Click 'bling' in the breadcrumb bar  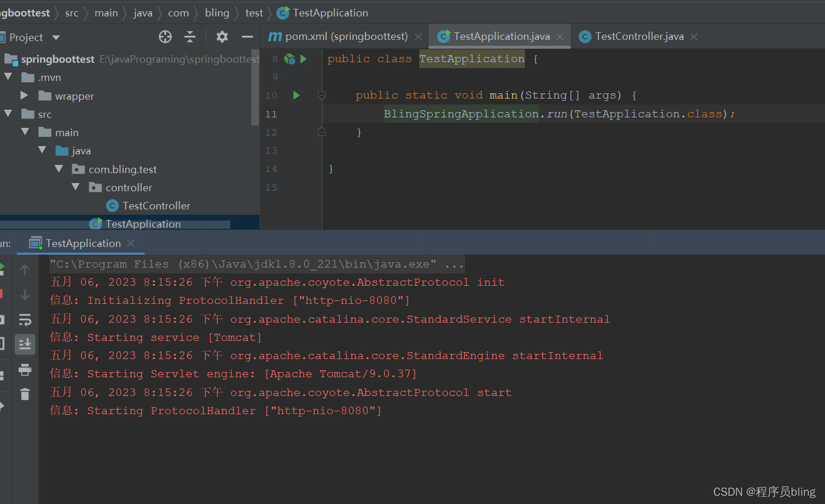[x=217, y=13]
